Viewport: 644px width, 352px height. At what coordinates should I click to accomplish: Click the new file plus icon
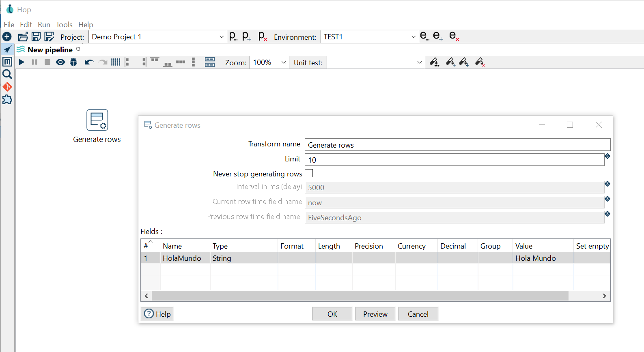tap(7, 37)
